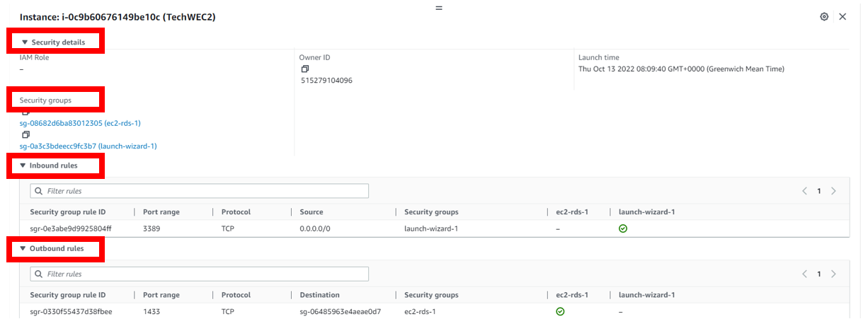Screen dimensions: 868x331
Task: Open security group sg-0a3c3bdeecc9fc3b7 (launch-wizard-1) link
Action: pyautogui.click(x=88, y=146)
